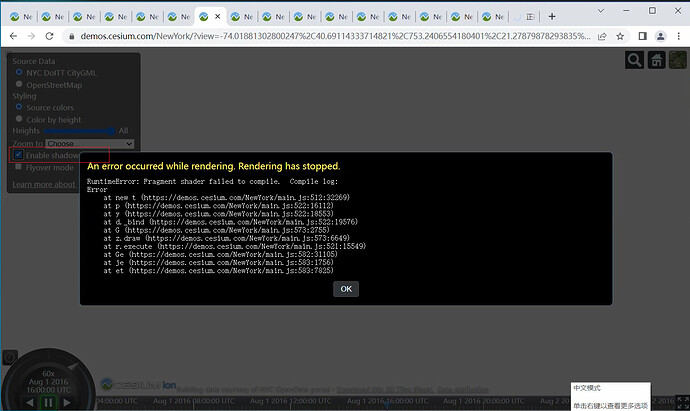Play animation in reverse
690x411 pixels.
(x=29, y=402)
